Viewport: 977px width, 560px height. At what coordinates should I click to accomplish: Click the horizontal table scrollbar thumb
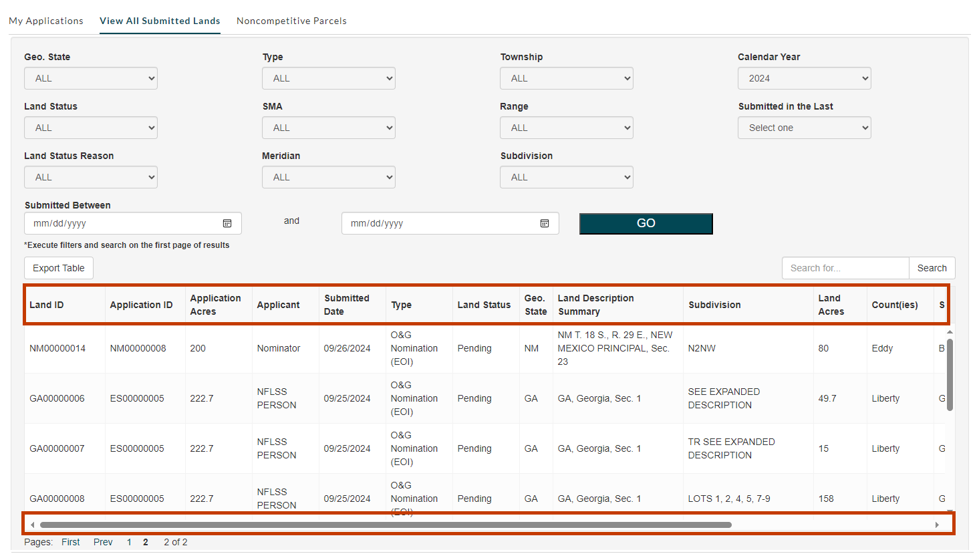[386, 525]
